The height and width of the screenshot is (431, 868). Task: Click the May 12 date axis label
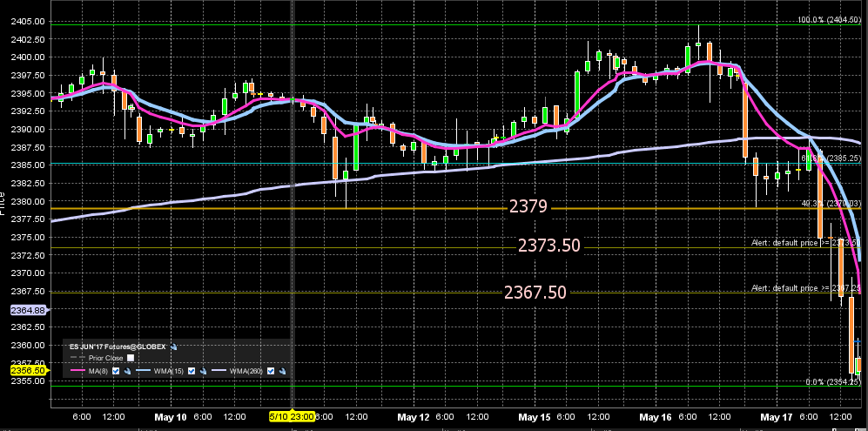(414, 416)
